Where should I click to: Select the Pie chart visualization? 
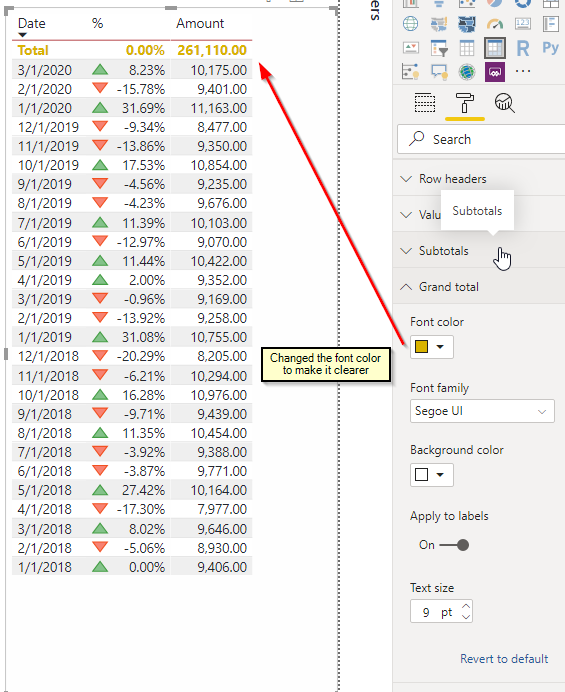[495, 3]
